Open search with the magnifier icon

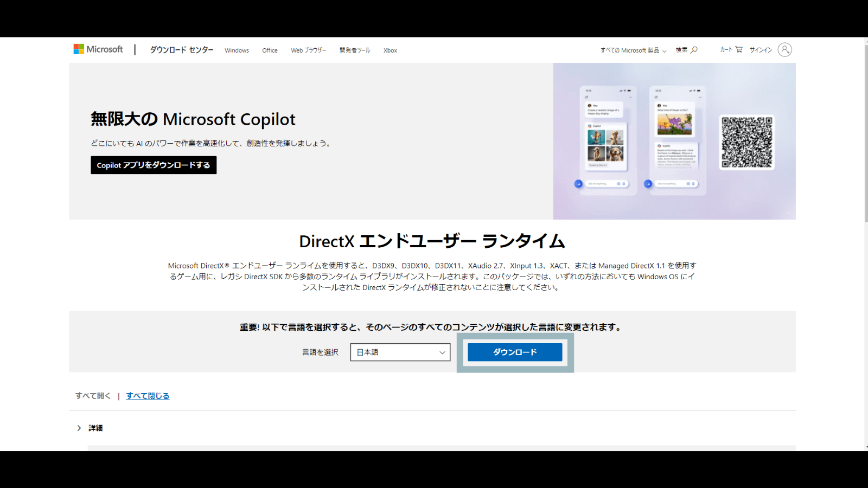coord(695,49)
